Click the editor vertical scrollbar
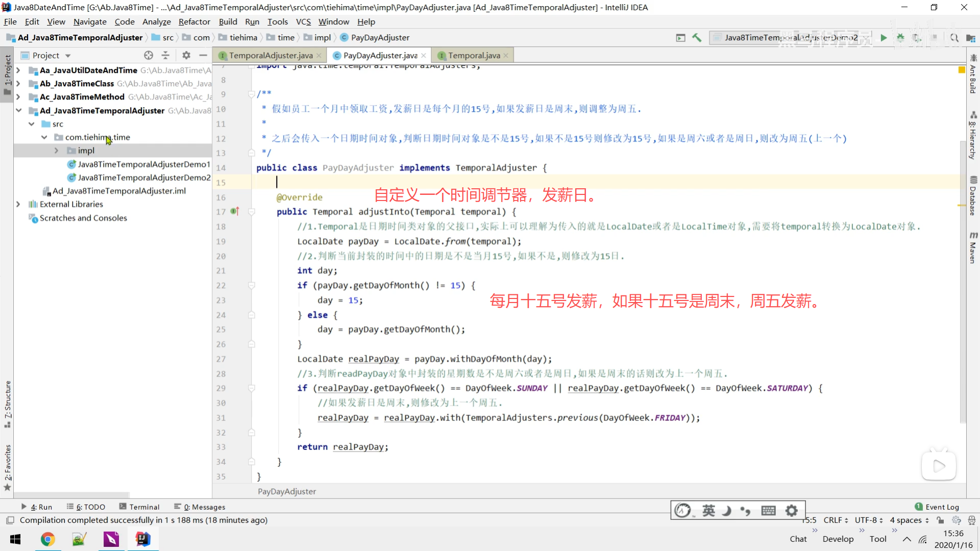 963,281
